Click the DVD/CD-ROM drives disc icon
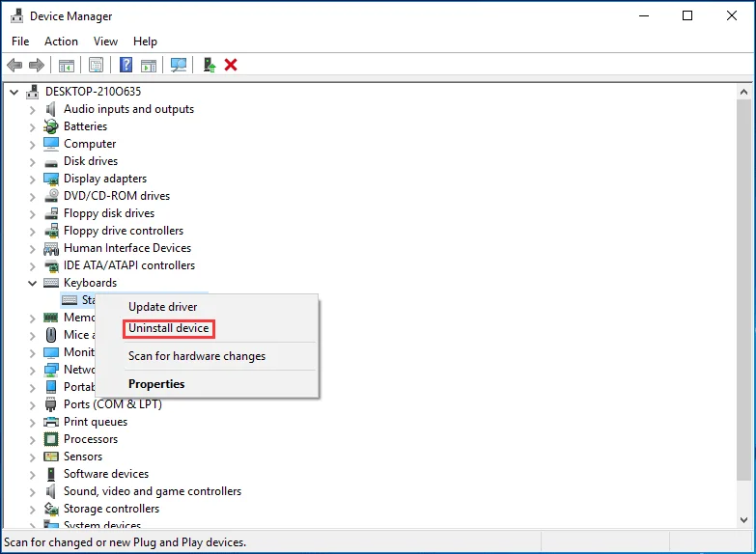Image resolution: width=756 pixels, height=554 pixels. [x=50, y=196]
